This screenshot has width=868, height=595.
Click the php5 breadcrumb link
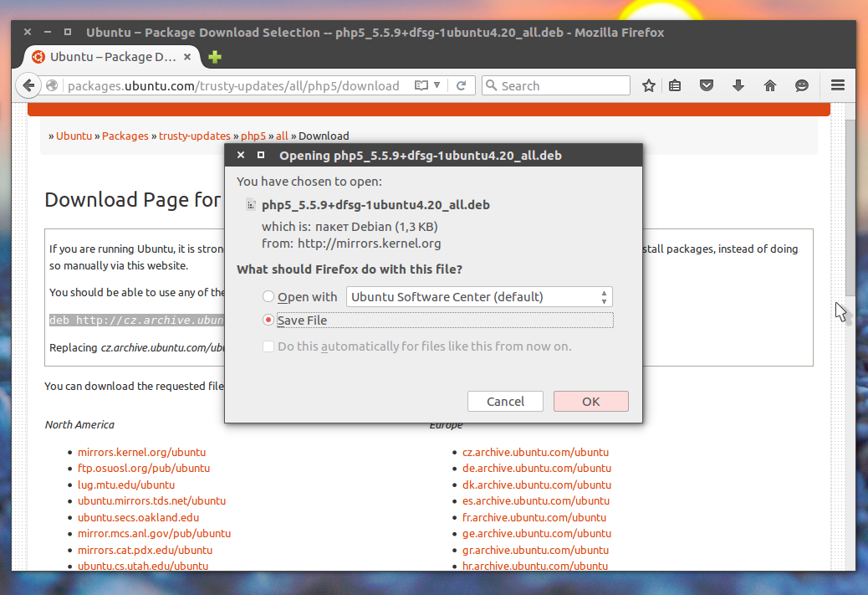point(253,136)
